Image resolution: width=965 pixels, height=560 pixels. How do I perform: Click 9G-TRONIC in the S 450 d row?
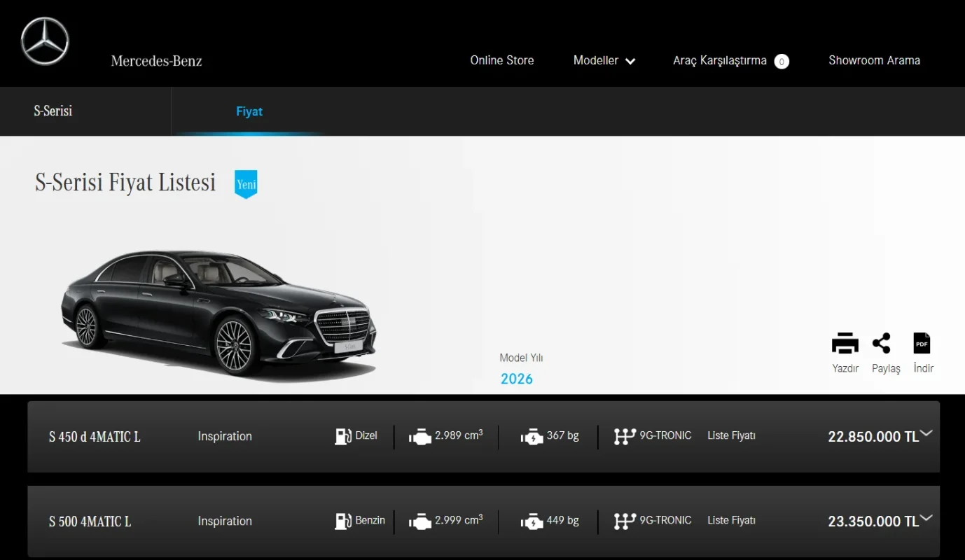click(665, 435)
